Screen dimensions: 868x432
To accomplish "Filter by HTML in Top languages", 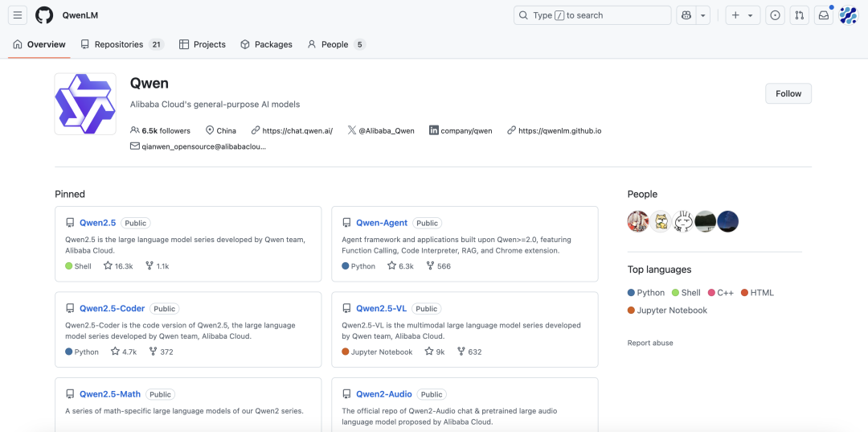I will (x=757, y=293).
